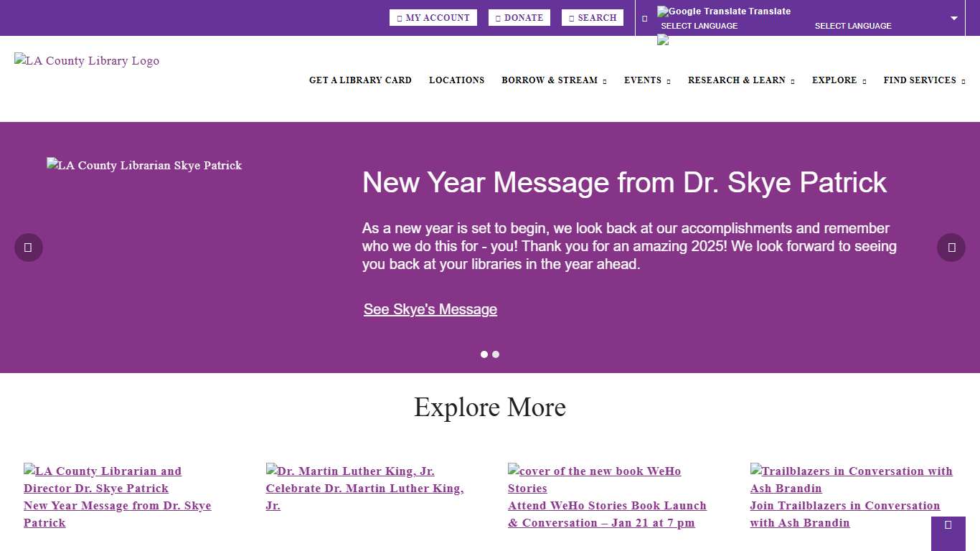Expand the Research & Learn menu

[x=741, y=80]
